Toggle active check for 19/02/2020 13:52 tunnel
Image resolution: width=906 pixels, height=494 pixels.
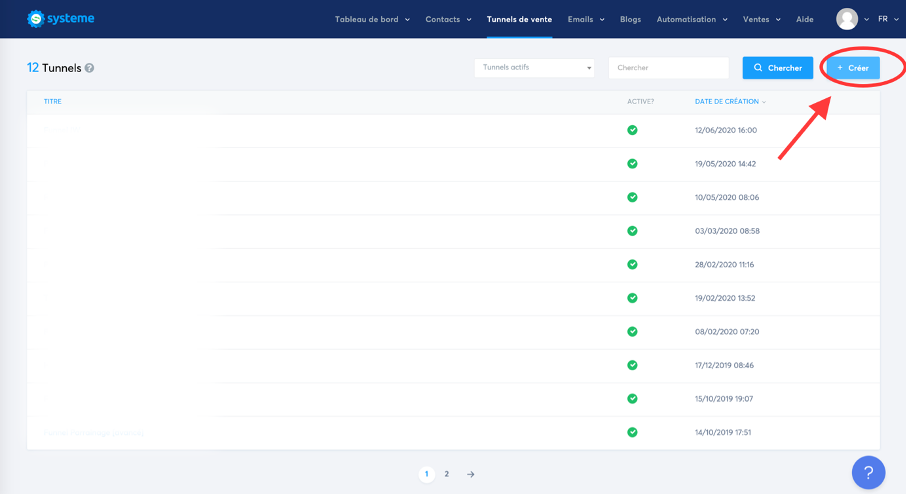(x=632, y=298)
